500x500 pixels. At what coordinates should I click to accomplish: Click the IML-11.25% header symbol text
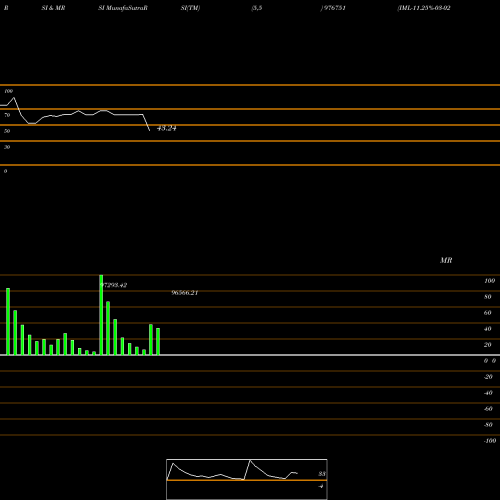pyautogui.click(x=424, y=8)
